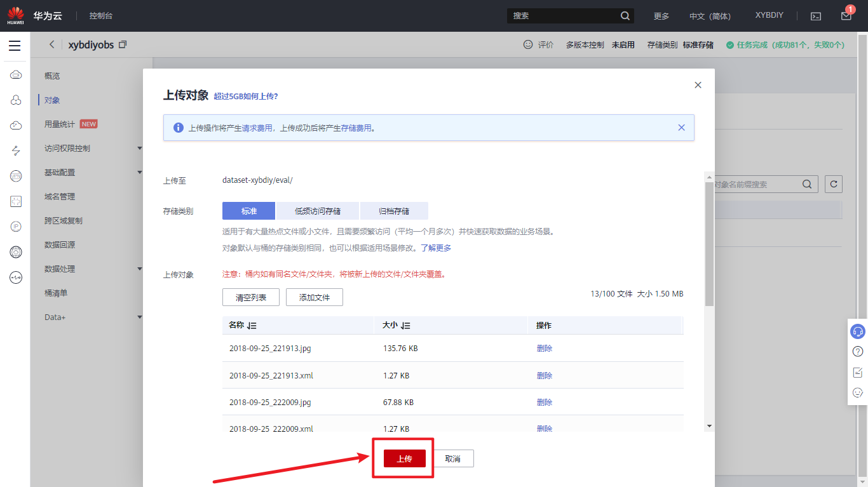Viewport: 868px width, 487px height.
Task: Open 用量统计 in the sidebar
Action: tap(60, 124)
